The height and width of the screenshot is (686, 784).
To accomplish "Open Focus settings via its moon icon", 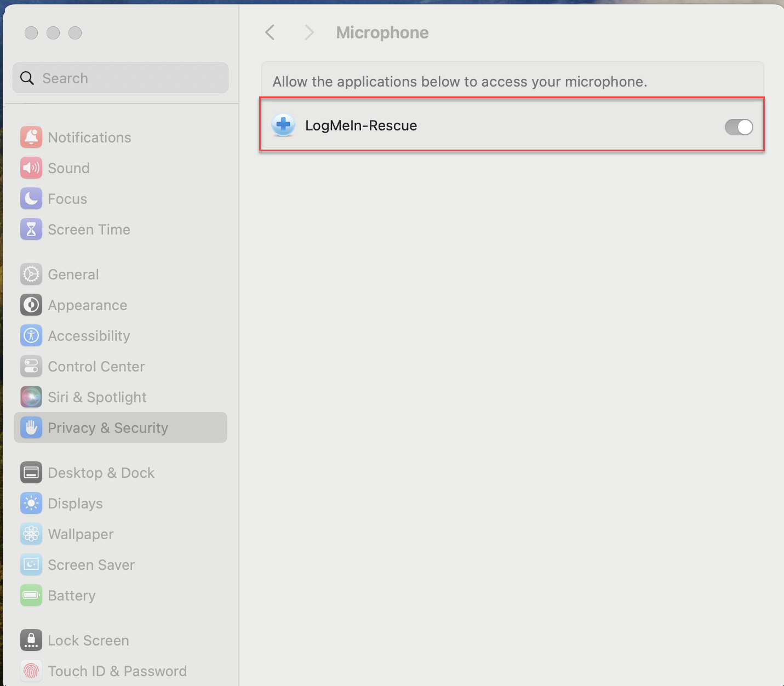I will coord(31,198).
